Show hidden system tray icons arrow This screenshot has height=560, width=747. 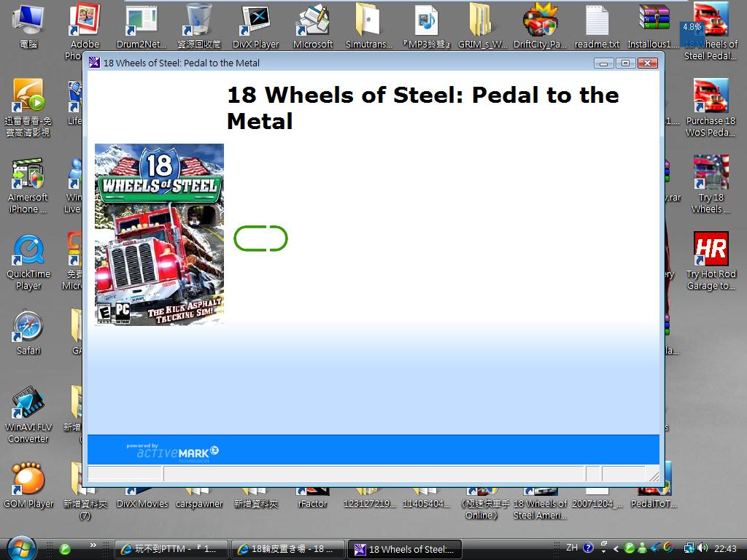(616, 548)
